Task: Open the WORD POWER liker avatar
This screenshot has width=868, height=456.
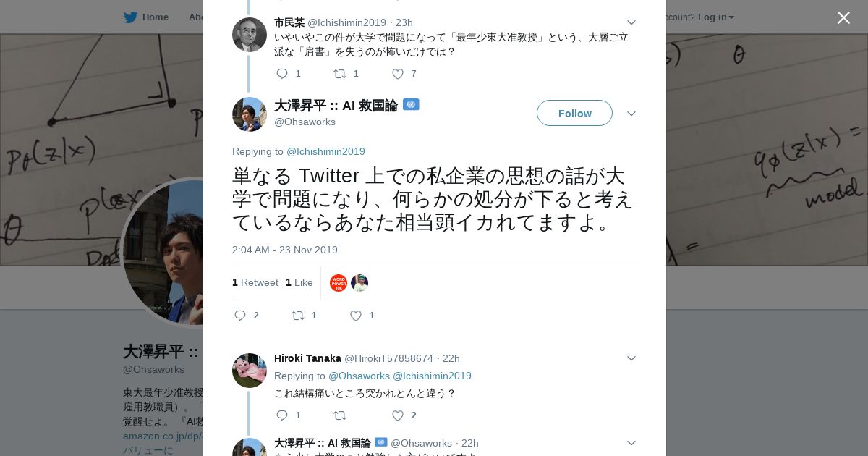Action: (x=339, y=283)
